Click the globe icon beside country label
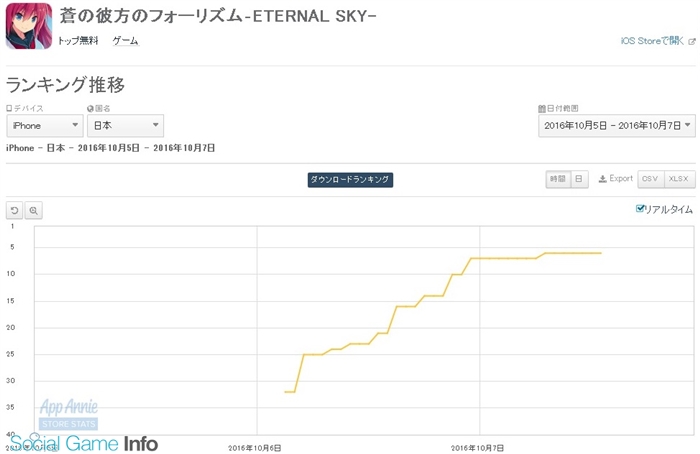The image size is (700, 454). pos(90,108)
